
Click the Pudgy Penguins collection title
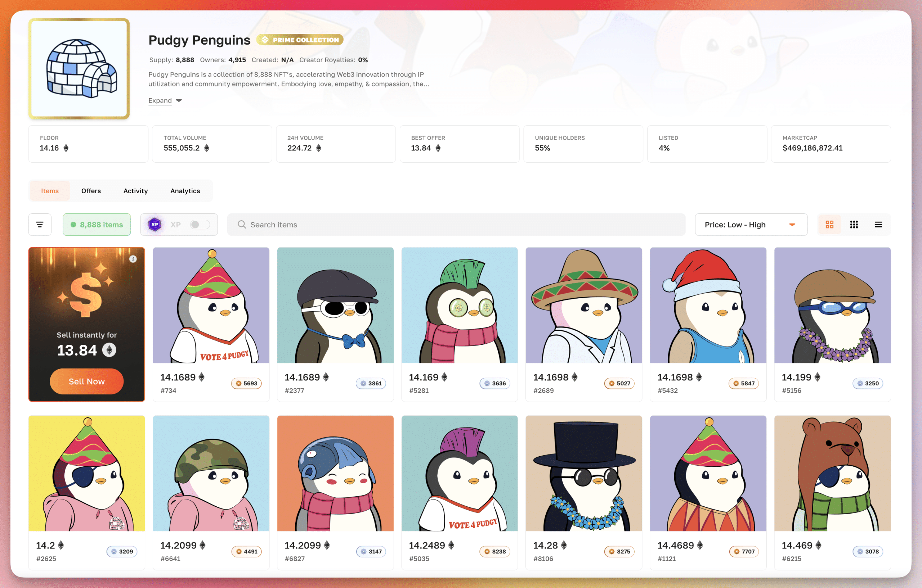click(x=199, y=40)
